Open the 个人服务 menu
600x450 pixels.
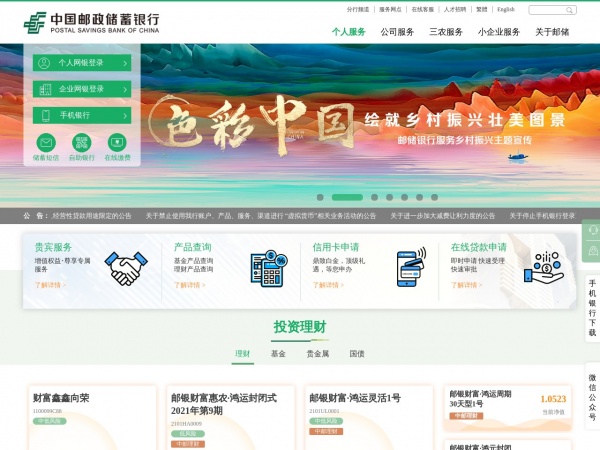(349, 32)
